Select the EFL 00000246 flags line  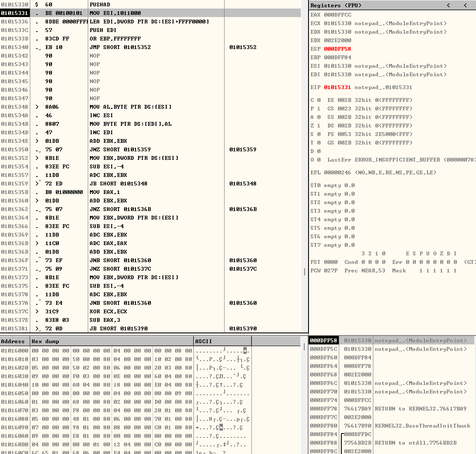click(373, 172)
